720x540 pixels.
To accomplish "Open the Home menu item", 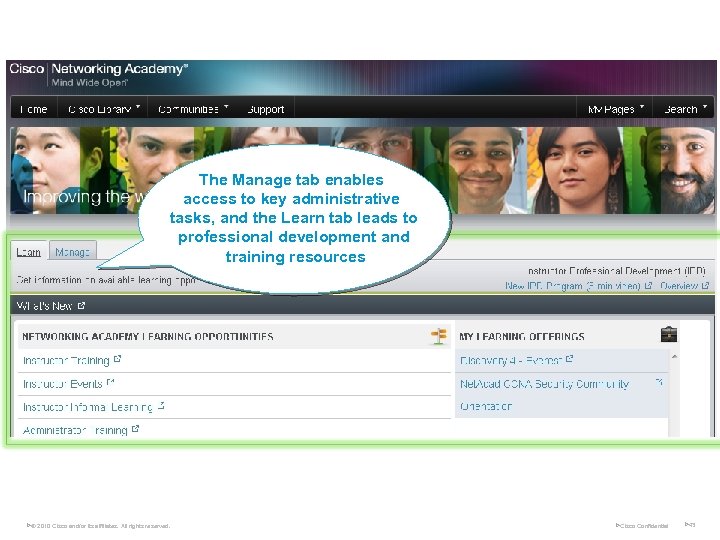I will point(34,109).
